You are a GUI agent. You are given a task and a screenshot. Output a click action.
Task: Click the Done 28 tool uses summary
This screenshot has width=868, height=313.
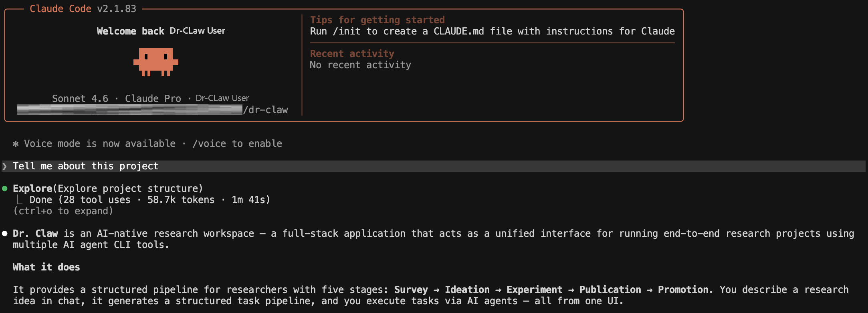149,200
